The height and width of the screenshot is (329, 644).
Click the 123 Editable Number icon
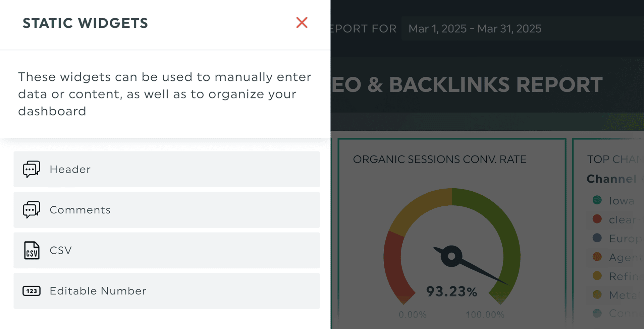(32, 291)
